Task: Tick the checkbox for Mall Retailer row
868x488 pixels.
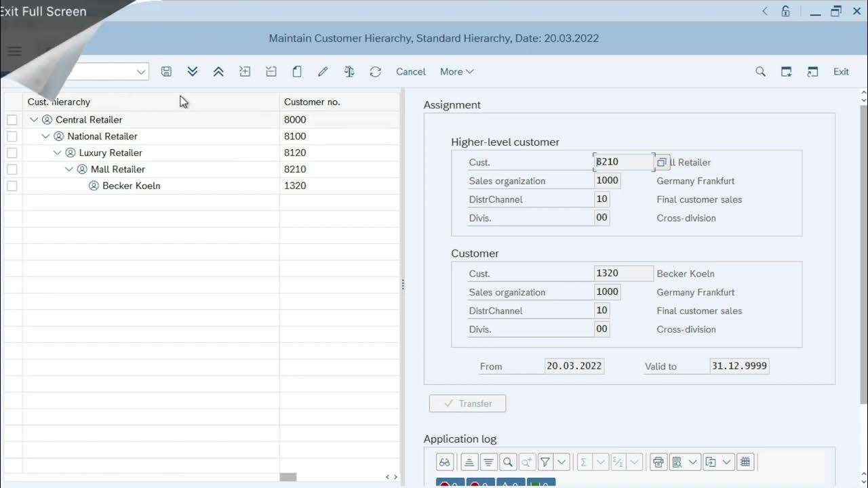Action: coord(12,169)
